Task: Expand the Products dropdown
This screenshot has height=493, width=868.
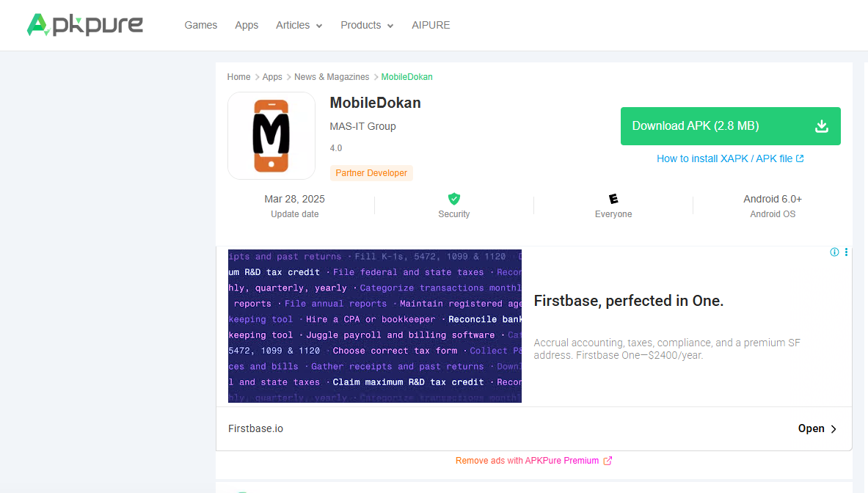Action: (367, 25)
